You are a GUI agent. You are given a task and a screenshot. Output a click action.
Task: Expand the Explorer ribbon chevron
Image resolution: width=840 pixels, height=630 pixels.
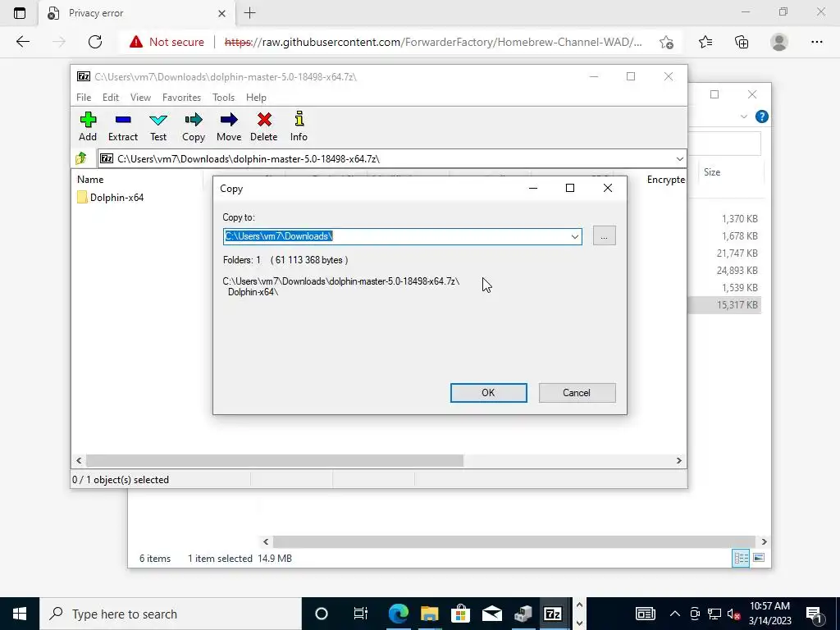[x=743, y=116]
